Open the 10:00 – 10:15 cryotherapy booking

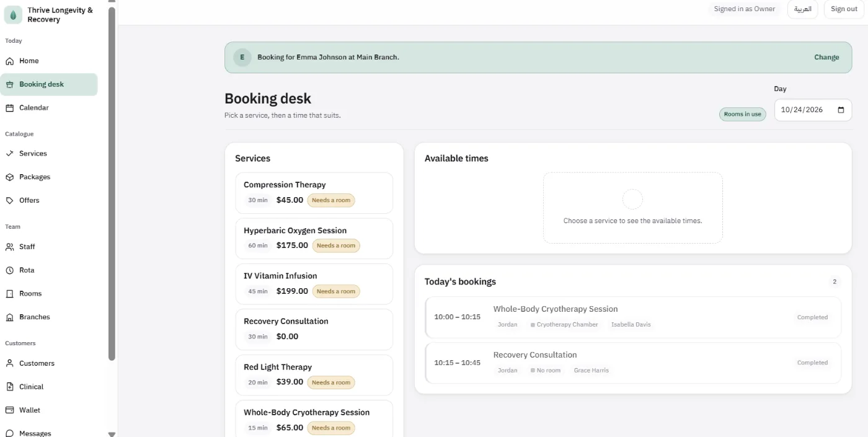633,317
